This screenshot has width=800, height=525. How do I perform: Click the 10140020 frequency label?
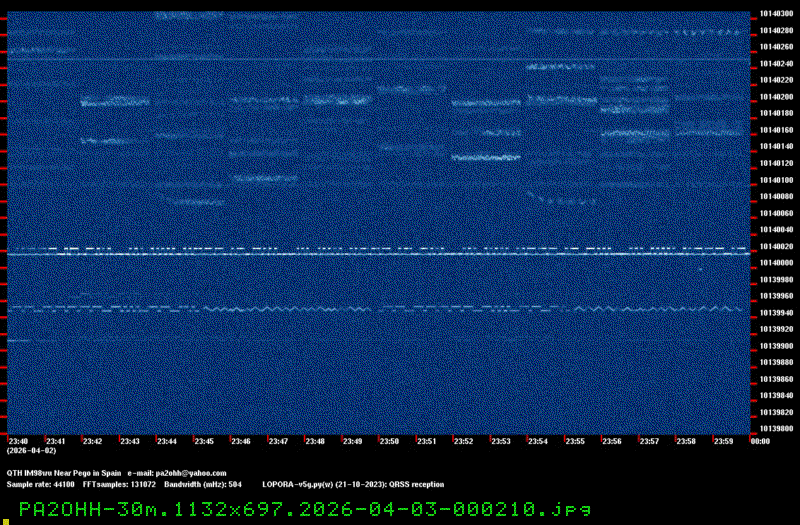pyautogui.click(x=777, y=246)
